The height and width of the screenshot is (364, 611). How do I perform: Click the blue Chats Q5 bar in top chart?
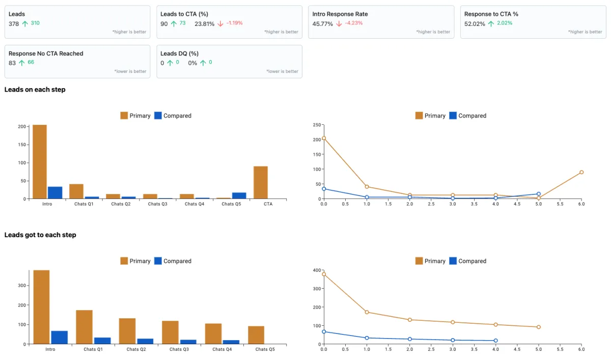(239, 195)
